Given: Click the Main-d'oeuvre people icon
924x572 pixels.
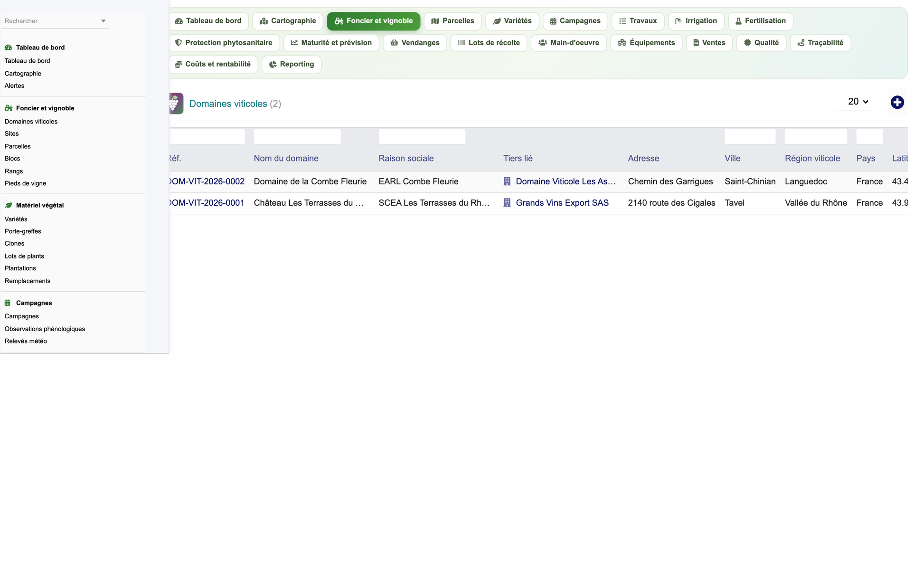Looking at the screenshot, I should pos(543,43).
